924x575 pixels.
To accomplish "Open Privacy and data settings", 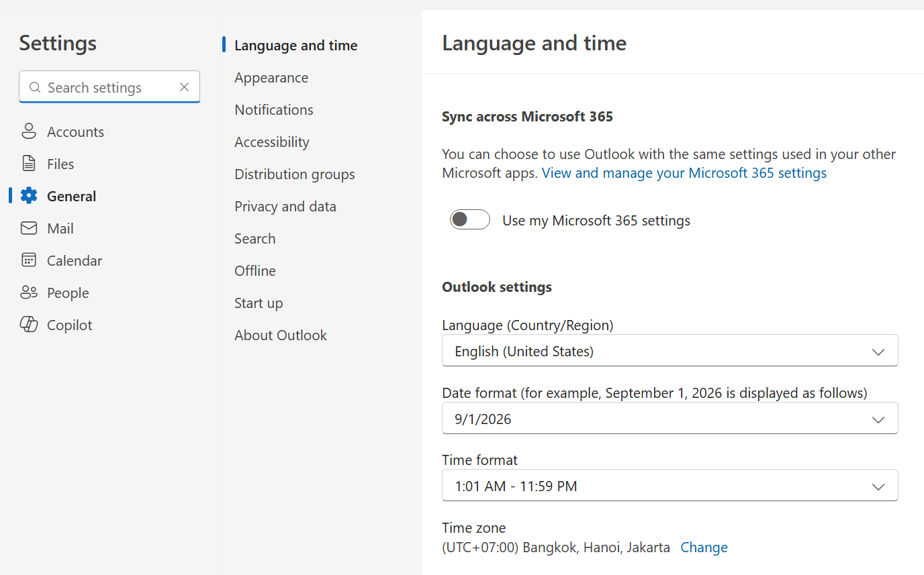I will 285,207.
